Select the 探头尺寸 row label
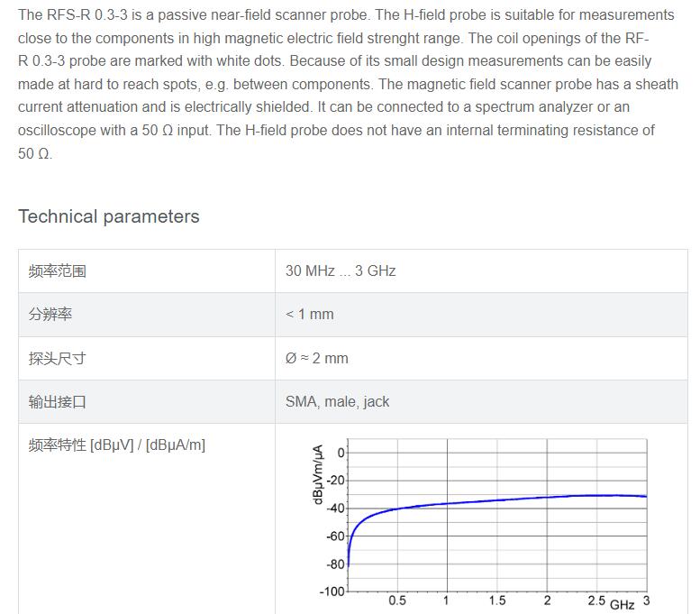700x614 pixels. 57,358
